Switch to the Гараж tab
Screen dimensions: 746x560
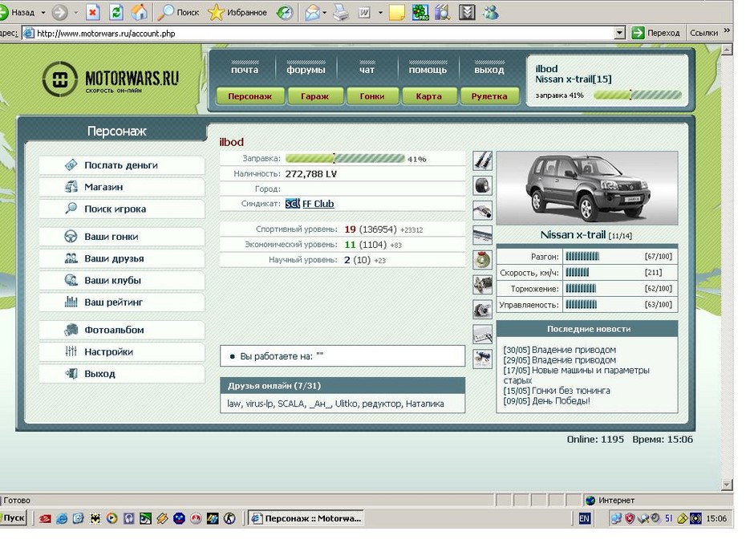pyautogui.click(x=315, y=96)
